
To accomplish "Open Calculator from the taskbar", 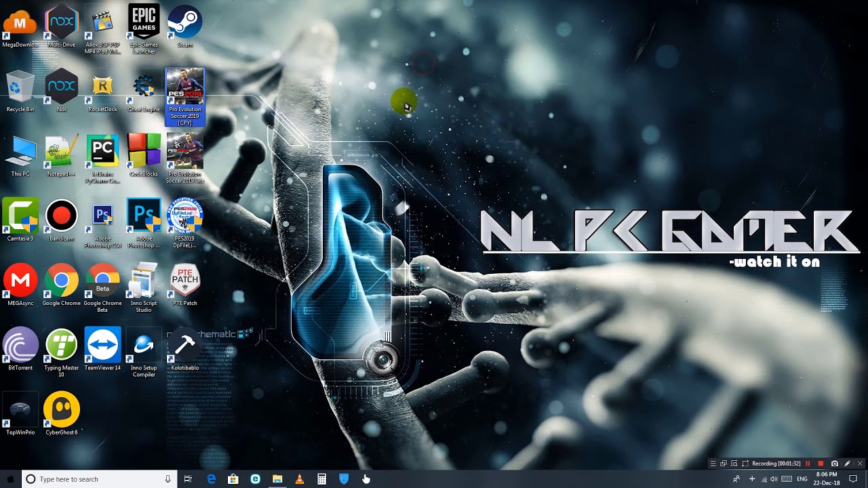I will (321, 479).
